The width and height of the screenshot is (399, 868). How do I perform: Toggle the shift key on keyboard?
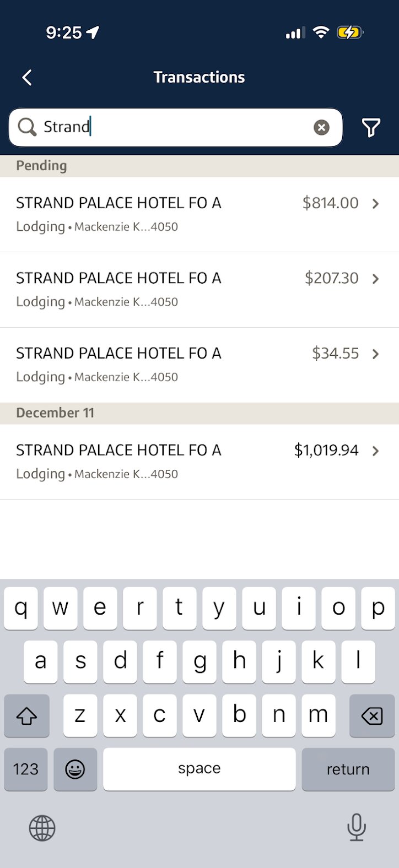click(26, 715)
